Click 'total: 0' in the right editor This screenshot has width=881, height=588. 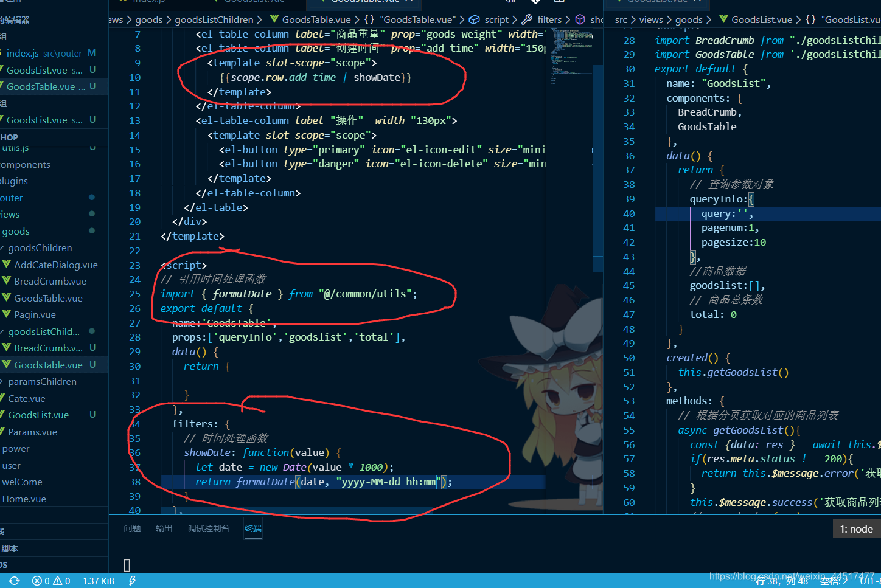click(713, 314)
